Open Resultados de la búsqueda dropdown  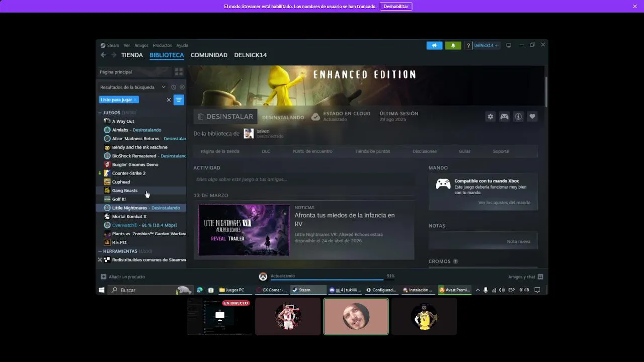133,87
